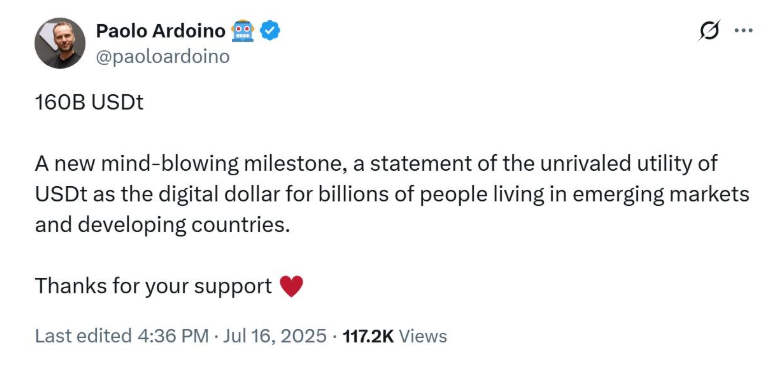This screenshot has width=771, height=366.
Task: Click the red heart emoji
Action: tap(291, 286)
